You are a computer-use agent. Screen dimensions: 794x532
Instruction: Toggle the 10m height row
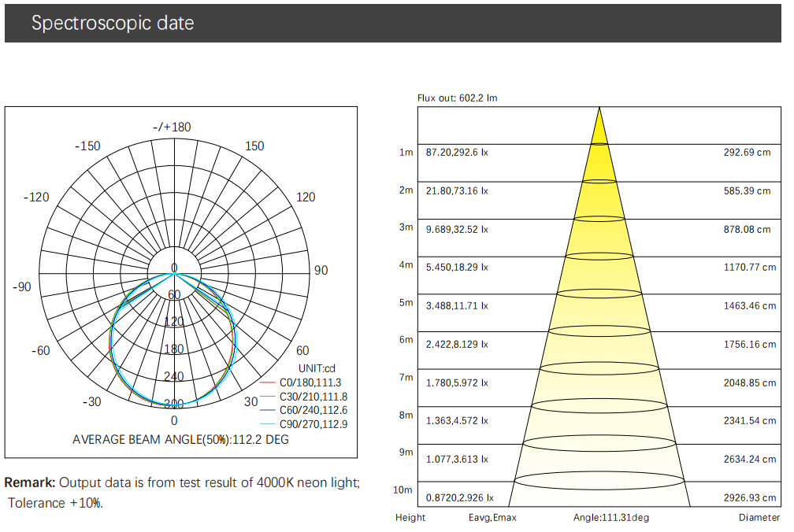click(x=403, y=490)
